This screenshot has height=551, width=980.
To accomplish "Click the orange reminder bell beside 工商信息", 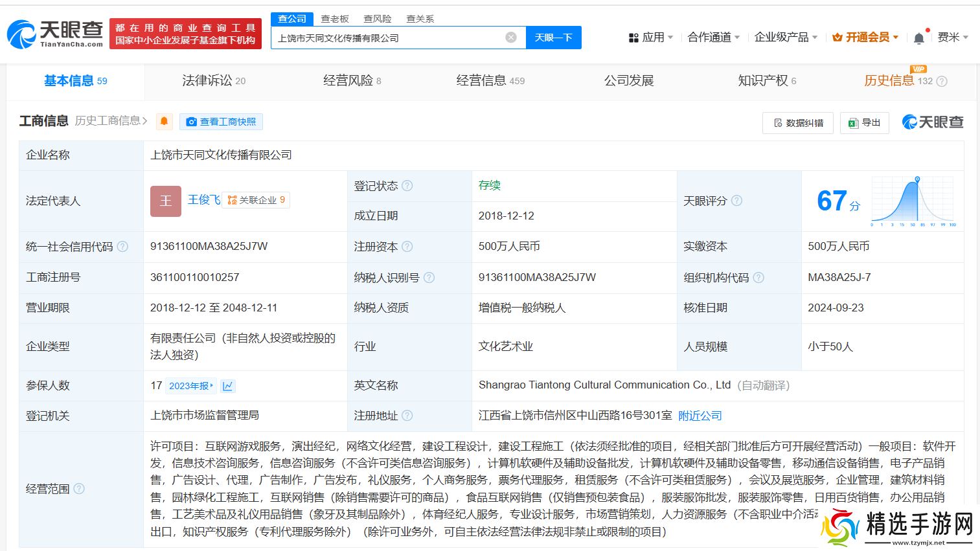I will [x=165, y=121].
